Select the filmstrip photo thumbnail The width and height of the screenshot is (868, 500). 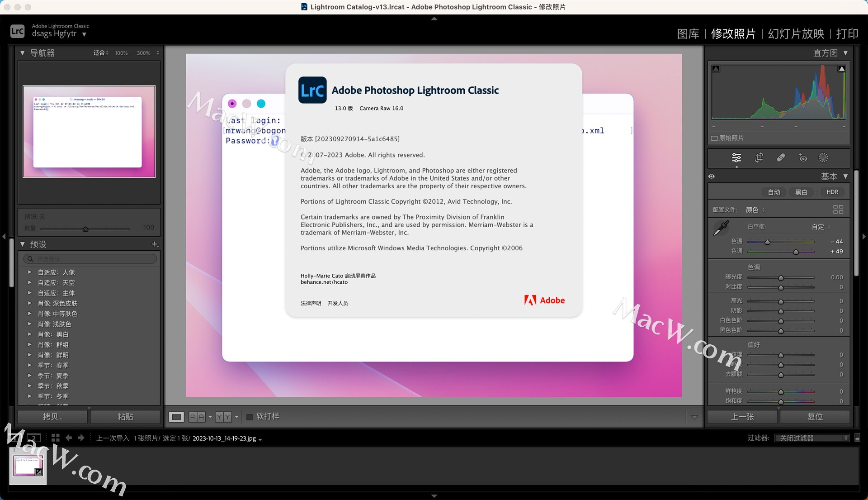tap(28, 466)
